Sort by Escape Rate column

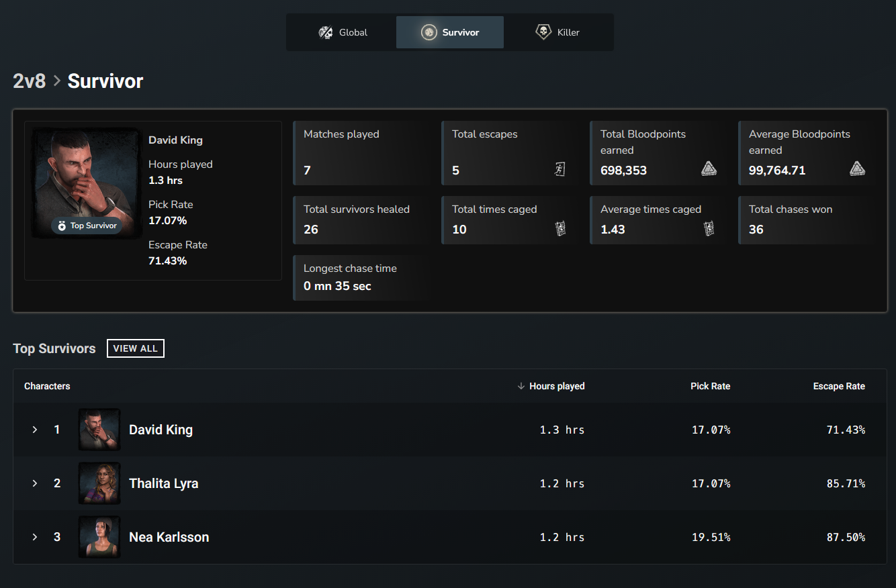(839, 386)
